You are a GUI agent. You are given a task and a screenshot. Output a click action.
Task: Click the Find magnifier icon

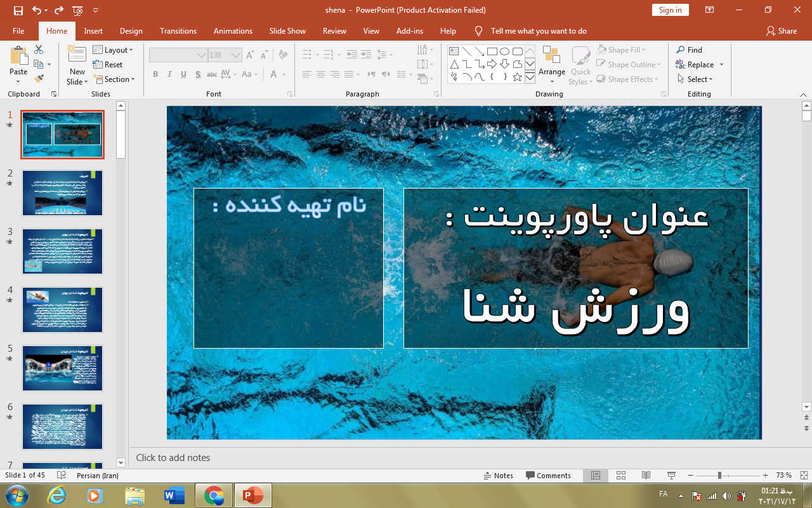pos(681,50)
